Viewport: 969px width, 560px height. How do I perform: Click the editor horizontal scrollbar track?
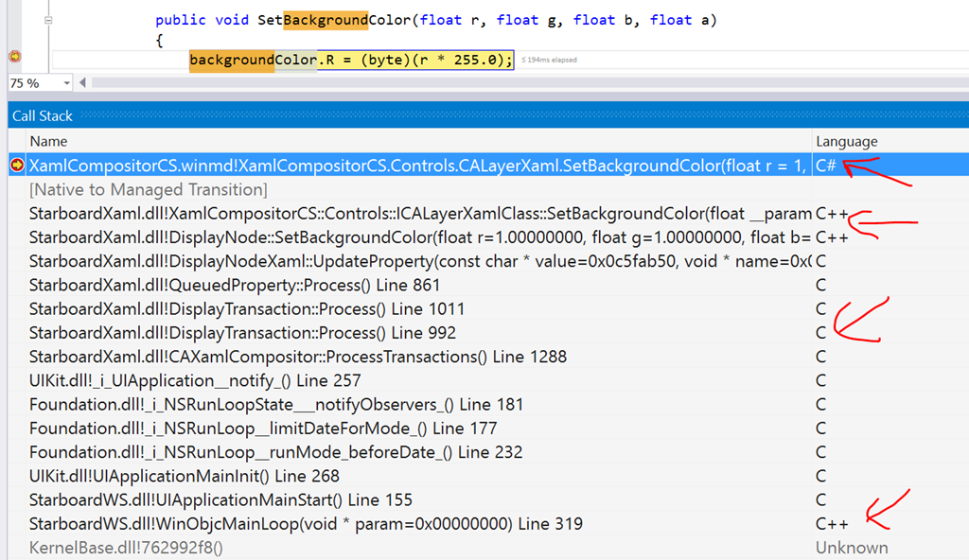tap(530, 82)
